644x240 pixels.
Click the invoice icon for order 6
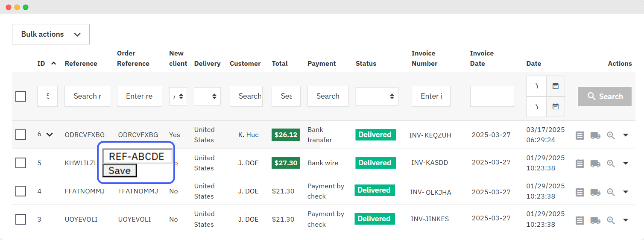click(580, 135)
